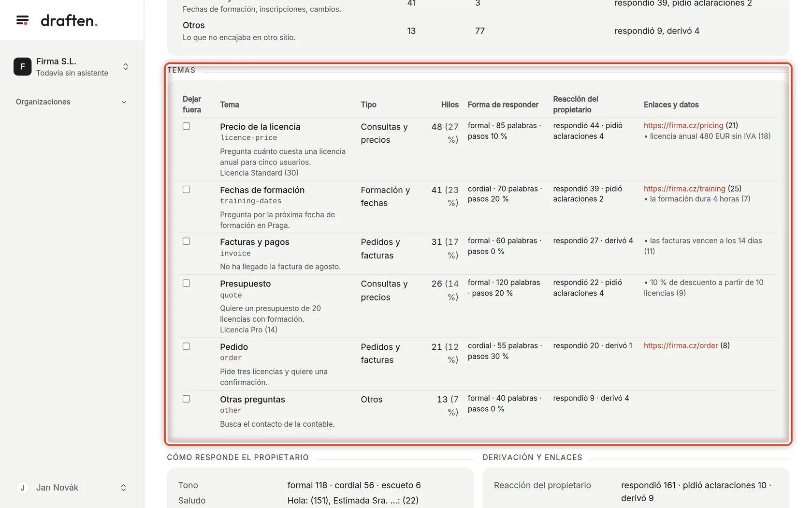812x508 pixels.
Task: Click the 'Busca el contacto de la contable.' example
Action: click(277, 424)
